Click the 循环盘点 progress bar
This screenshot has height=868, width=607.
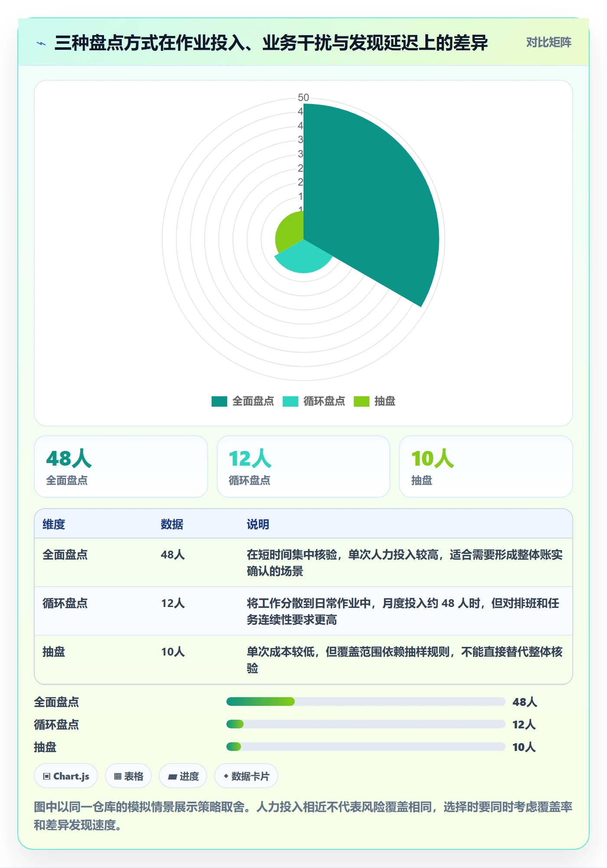pos(366,724)
